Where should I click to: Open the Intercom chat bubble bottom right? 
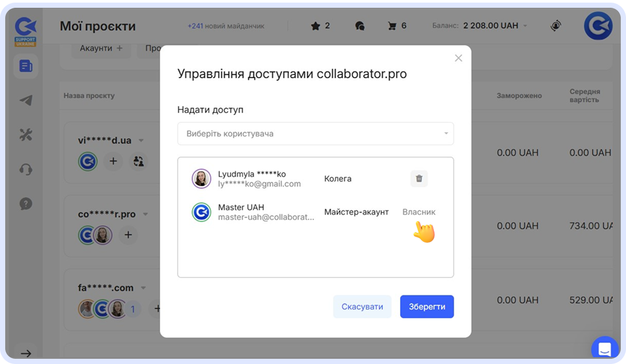[x=605, y=348]
